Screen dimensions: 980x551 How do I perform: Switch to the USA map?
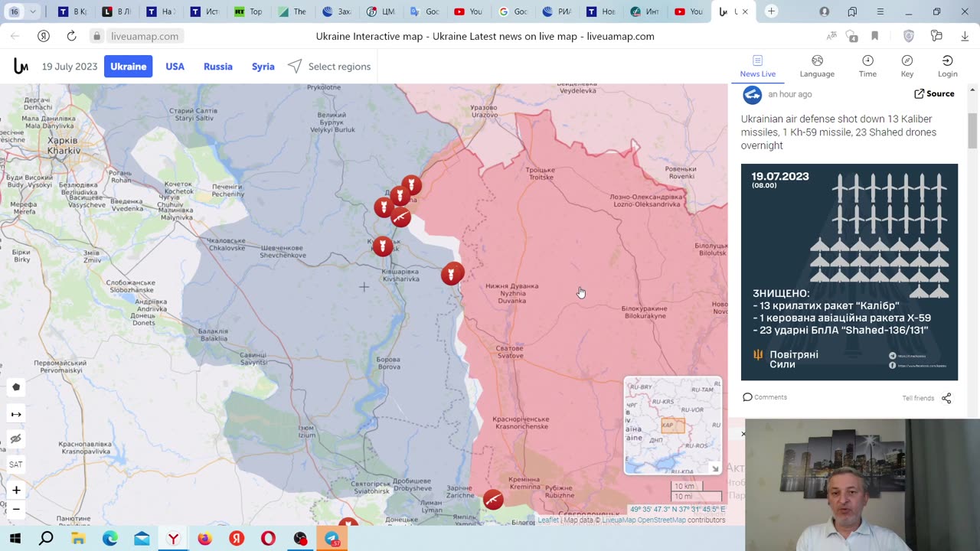tap(175, 67)
